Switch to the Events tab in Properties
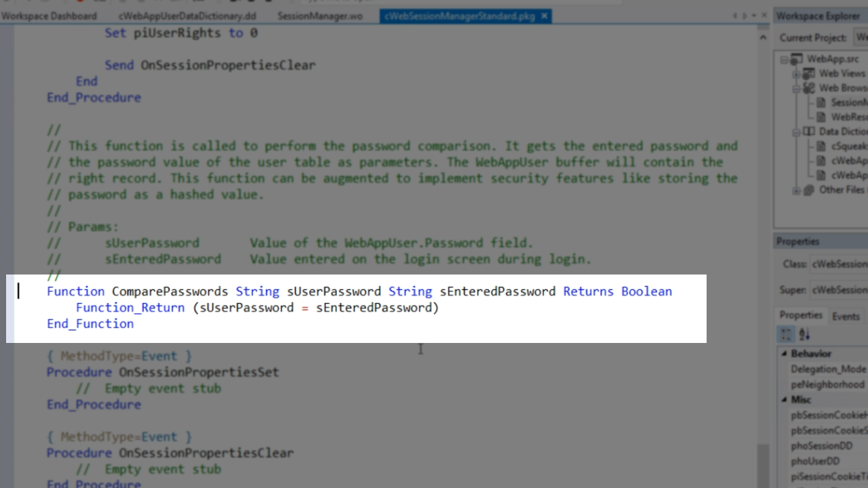The image size is (868, 488). coord(845,316)
